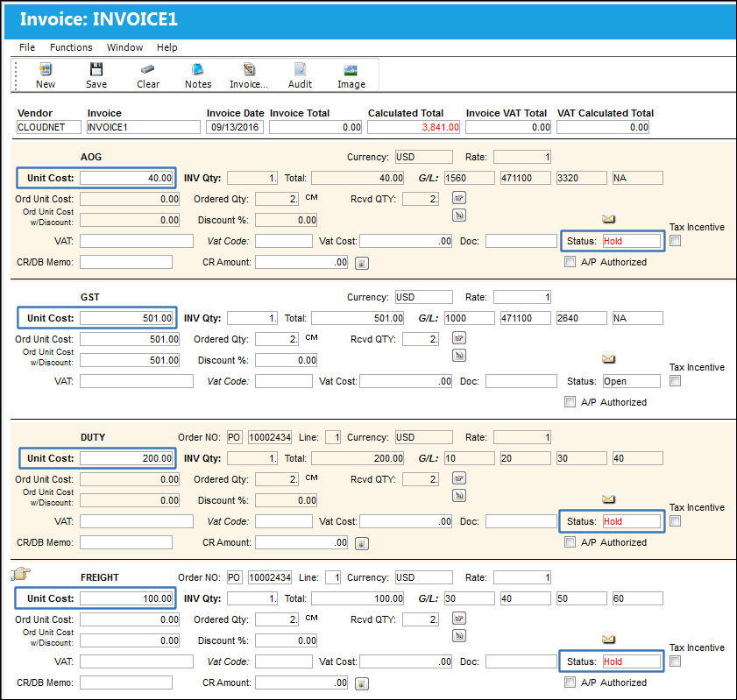Click the Invoice number field INVOICE1
Image resolution: width=737 pixels, height=700 pixels.
click(x=144, y=127)
